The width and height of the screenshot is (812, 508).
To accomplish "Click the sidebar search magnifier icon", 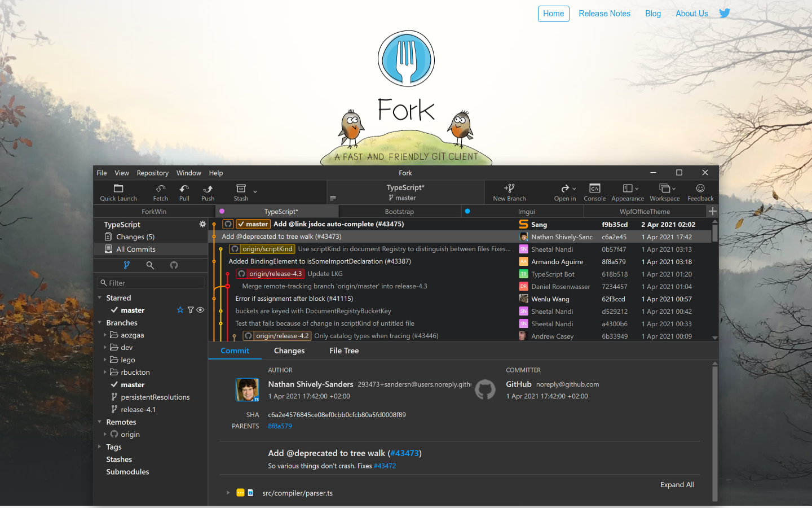I will (150, 265).
